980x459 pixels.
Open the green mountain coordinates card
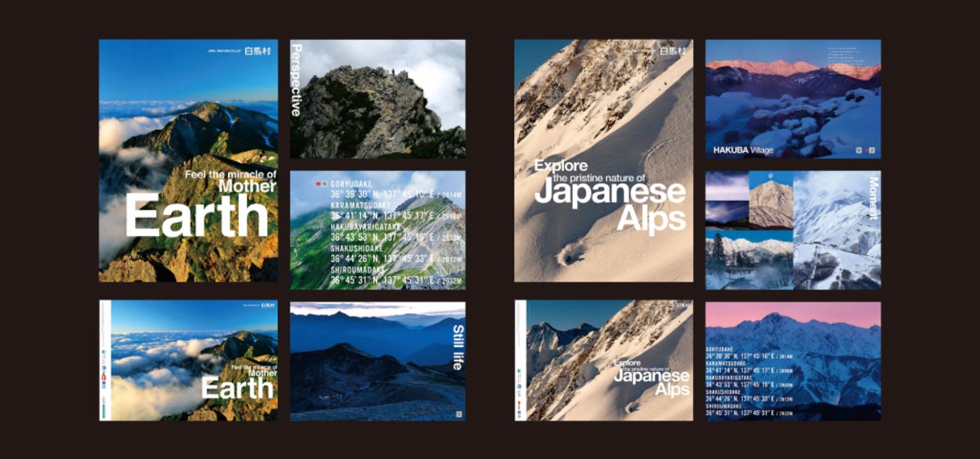point(378,230)
